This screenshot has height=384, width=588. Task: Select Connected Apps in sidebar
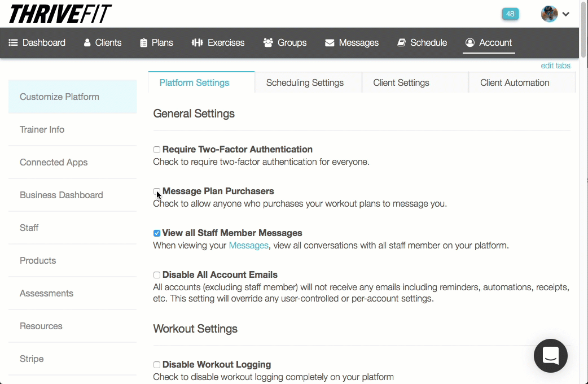coord(54,163)
